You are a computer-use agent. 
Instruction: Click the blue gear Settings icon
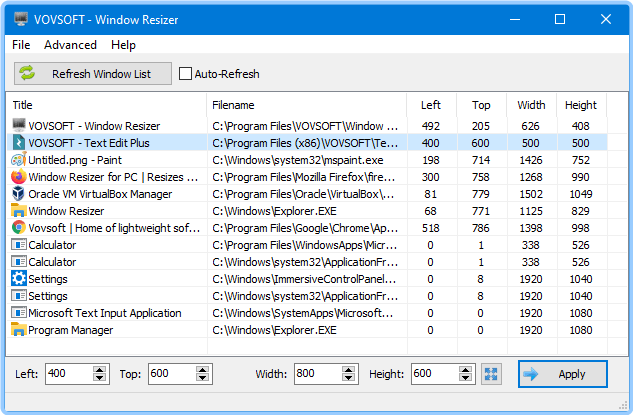(19, 279)
